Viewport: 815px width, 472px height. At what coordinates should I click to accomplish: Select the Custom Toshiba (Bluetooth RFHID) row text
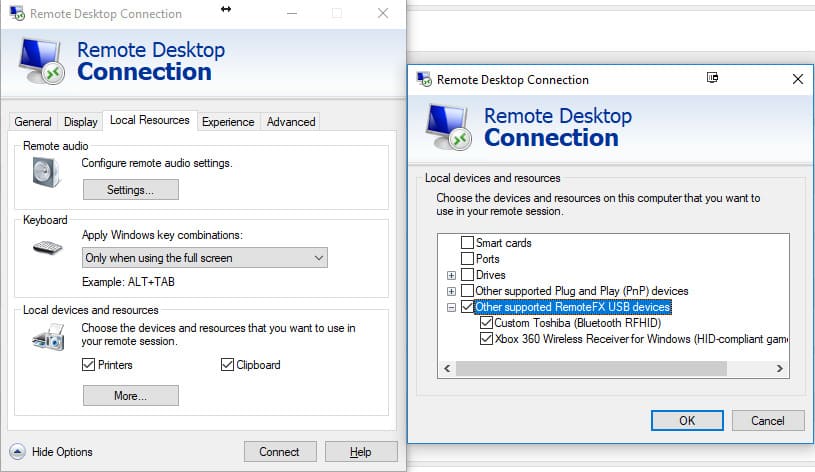click(577, 323)
